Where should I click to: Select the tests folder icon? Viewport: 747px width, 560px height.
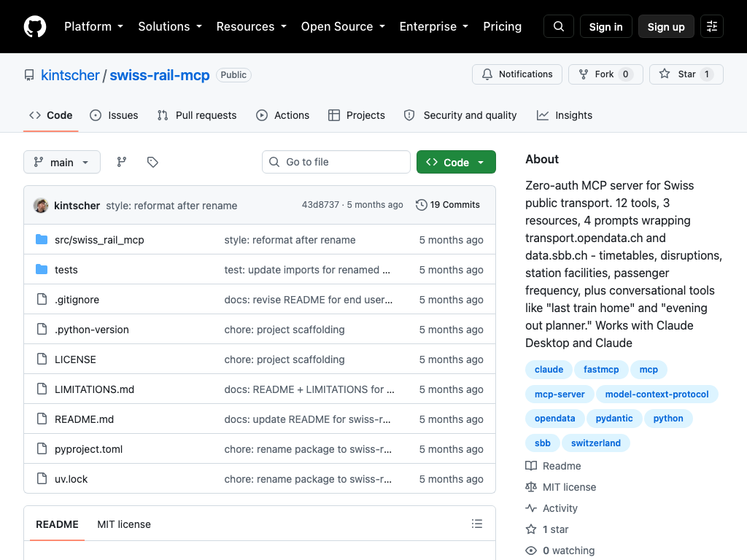[42, 270]
